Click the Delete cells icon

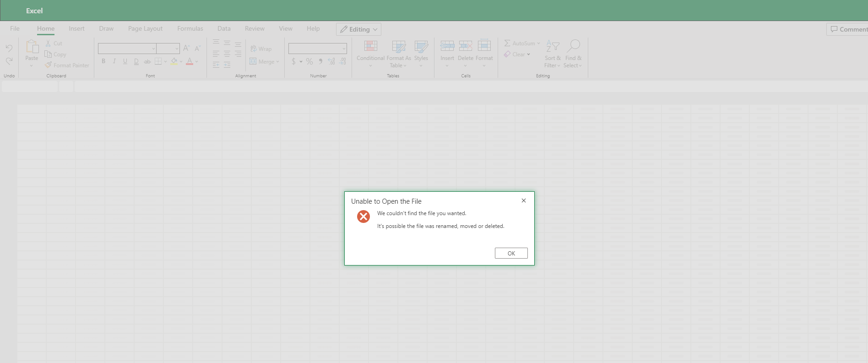[x=466, y=46]
